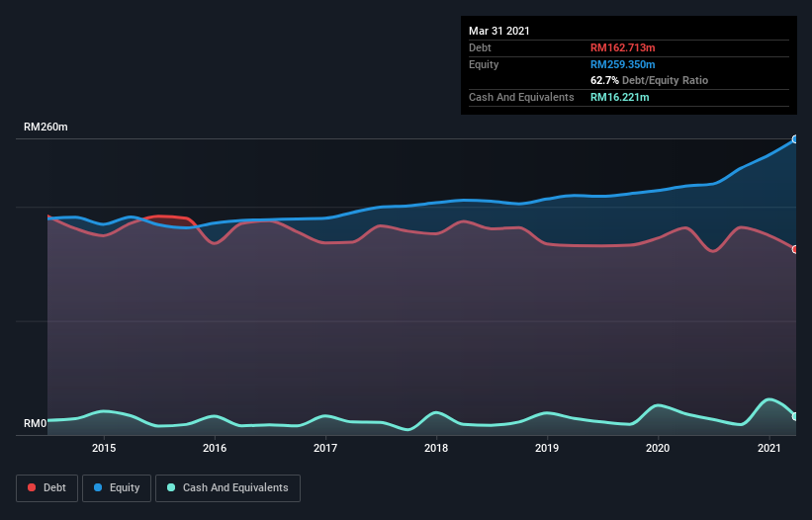Viewport: 812px width, 520px height.
Task: Click the RM0 y-axis label
Action: (x=36, y=423)
